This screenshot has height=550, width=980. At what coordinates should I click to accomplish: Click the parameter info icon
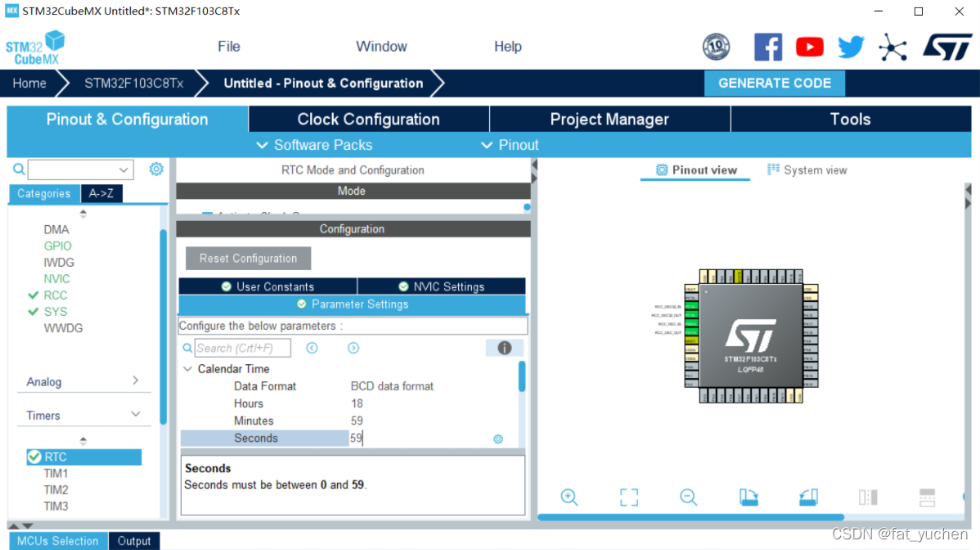tap(505, 348)
